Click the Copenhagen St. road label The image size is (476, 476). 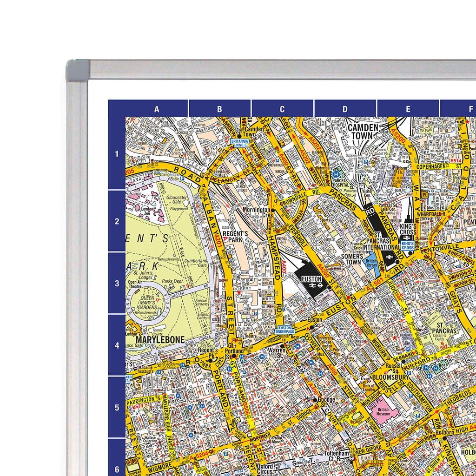(439, 167)
